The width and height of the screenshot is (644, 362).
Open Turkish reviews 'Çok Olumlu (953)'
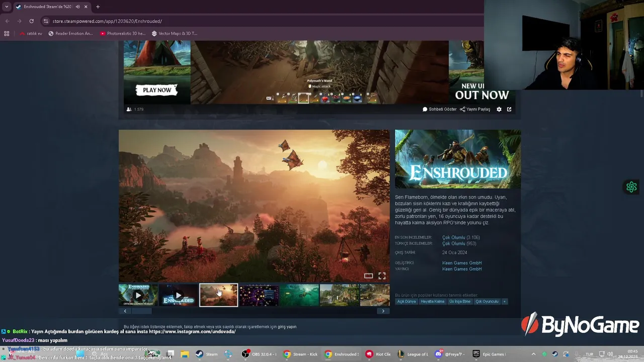click(459, 243)
